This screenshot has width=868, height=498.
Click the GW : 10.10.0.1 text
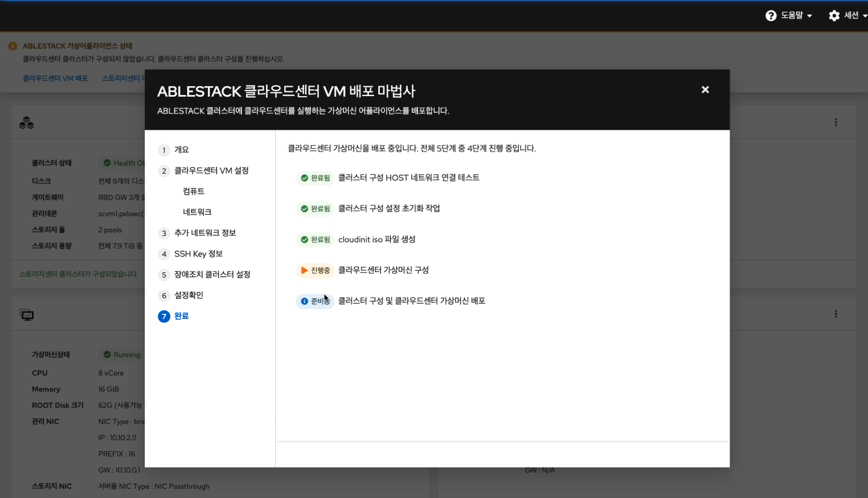[x=119, y=470]
